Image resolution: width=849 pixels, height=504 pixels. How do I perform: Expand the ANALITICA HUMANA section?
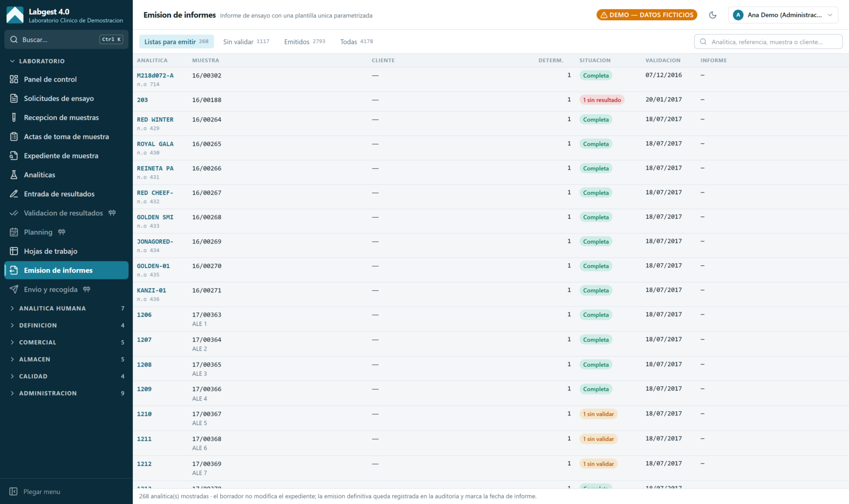(66, 308)
